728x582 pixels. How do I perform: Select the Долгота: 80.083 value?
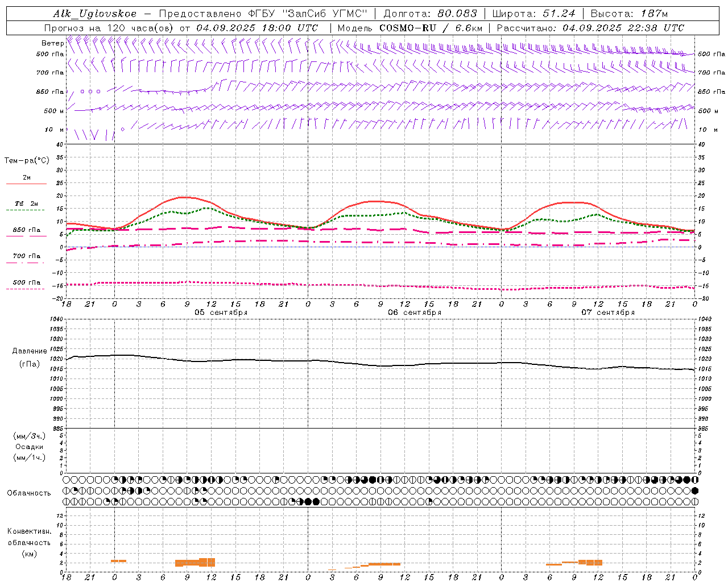click(x=431, y=14)
